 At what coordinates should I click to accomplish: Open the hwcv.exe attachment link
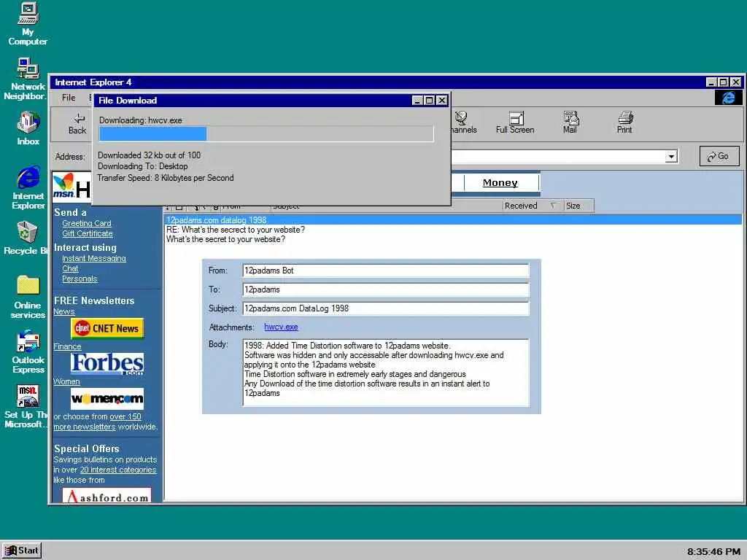click(x=281, y=327)
